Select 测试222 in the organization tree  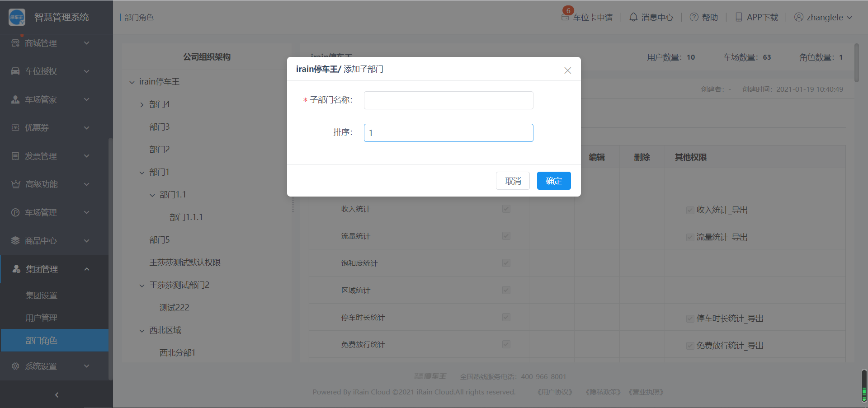(175, 308)
